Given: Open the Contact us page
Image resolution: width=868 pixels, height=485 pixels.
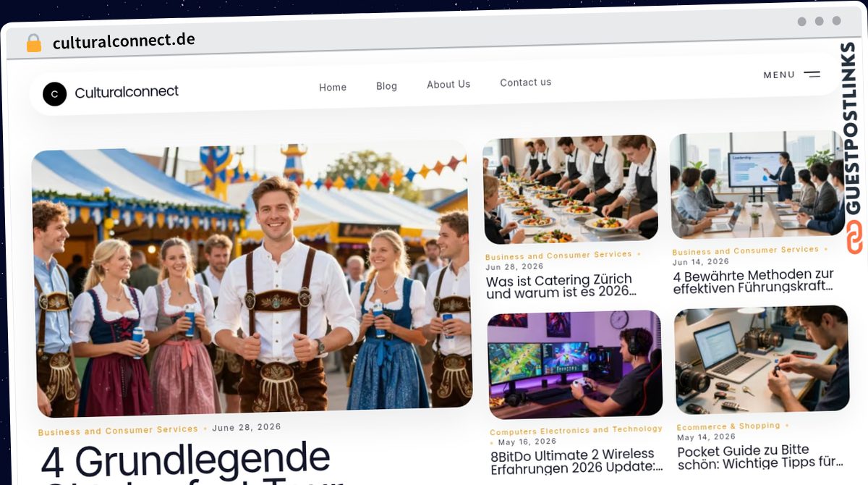Looking at the screenshot, I should point(526,83).
